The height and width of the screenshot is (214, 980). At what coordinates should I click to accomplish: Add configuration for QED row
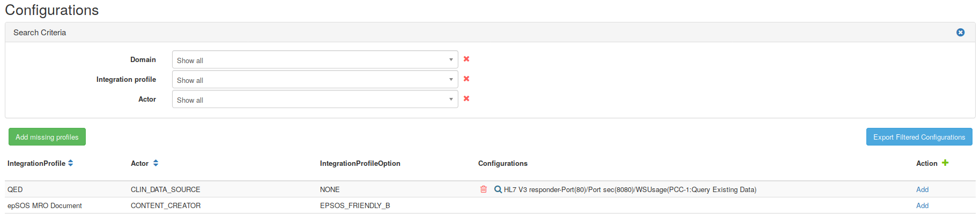922,189
